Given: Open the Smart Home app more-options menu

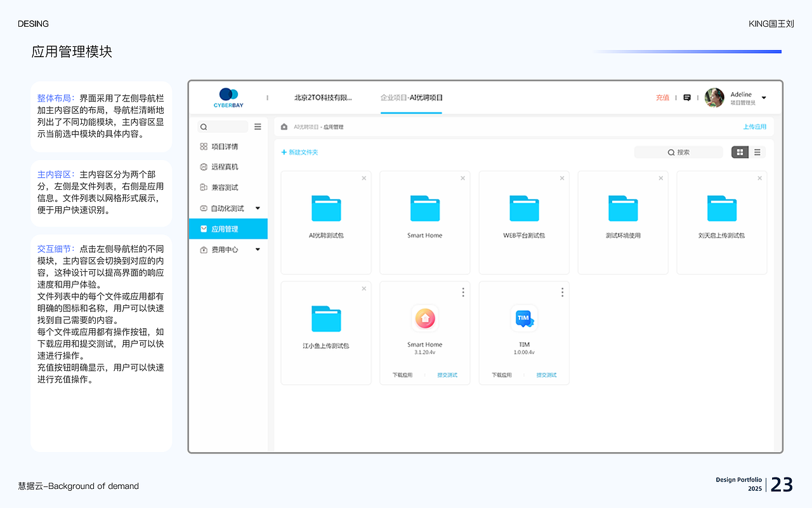Looking at the screenshot, I should tap(463, 292).
